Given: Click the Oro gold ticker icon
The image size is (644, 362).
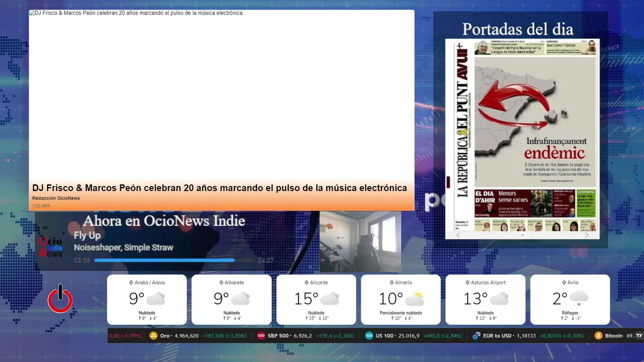Looking at the screenshot, I should (153, 335).
